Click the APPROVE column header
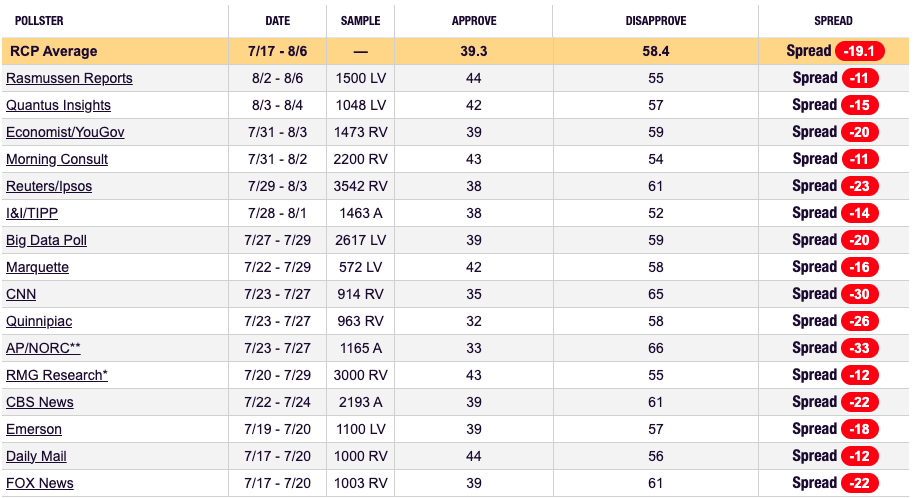914x498 pixels. click(474, 21)
